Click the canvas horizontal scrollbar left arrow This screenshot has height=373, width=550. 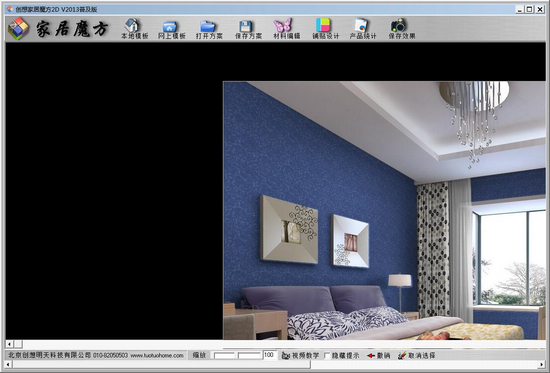coord(9,344)
